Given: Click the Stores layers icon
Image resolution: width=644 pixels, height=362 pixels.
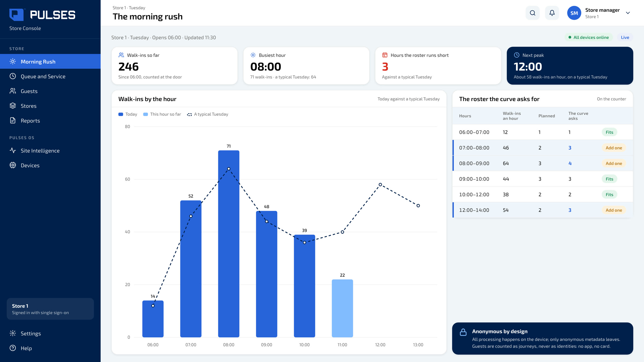Looking at the screenshot, I should (13, 106).
